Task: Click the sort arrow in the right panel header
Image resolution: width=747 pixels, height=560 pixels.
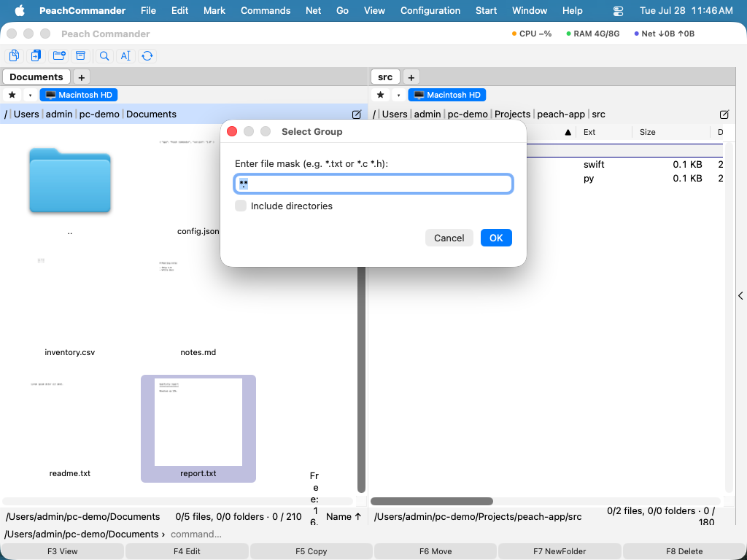Action: coord(568,133)
